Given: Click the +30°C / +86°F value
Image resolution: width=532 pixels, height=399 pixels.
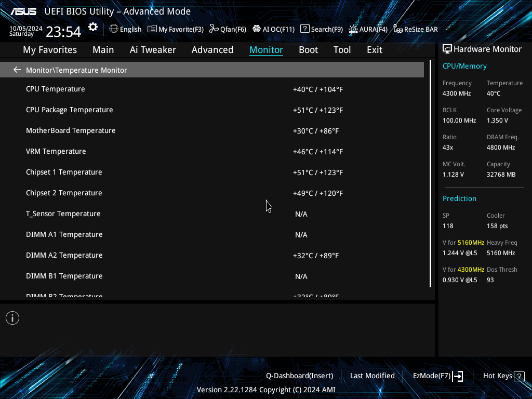Looking at the screenshot, I should click(x=316, y=131).
